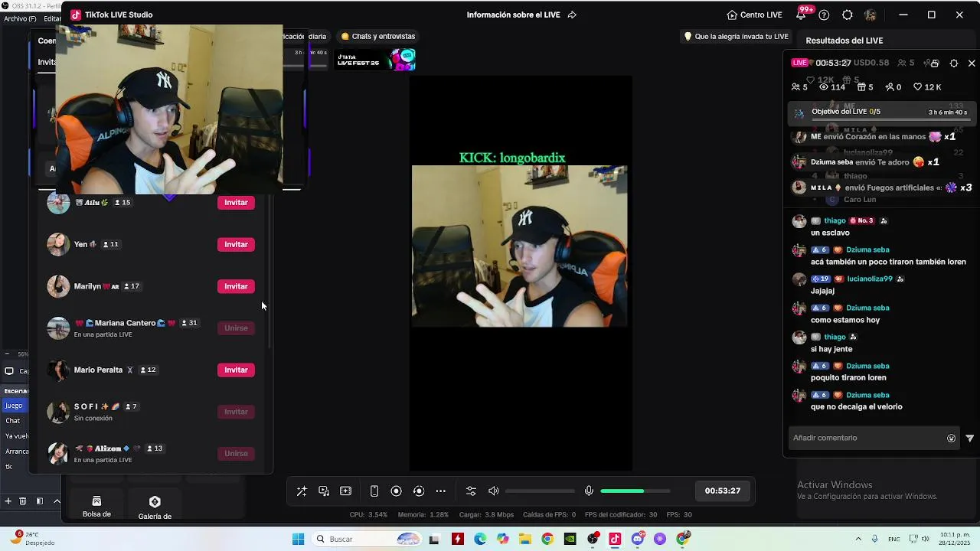Click the share arrow next to LIVE info
Image resolution: width=980 pixels, height=551 pixels.
tap(572, 15)
